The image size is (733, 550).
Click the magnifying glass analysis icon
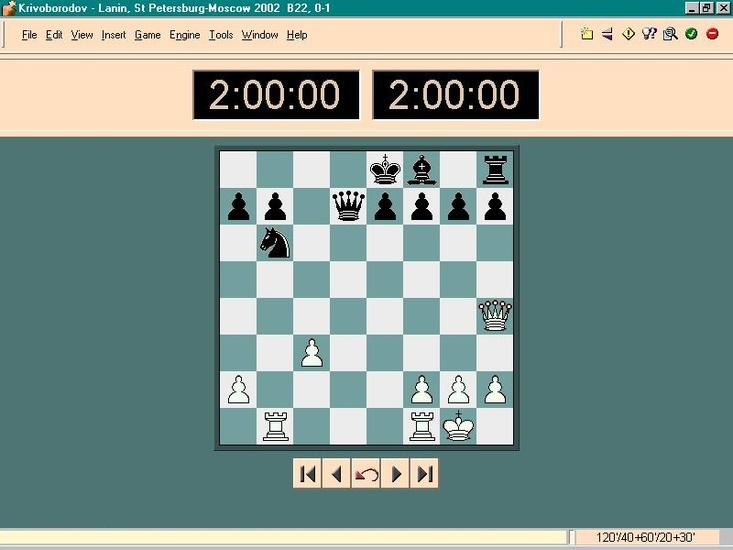(670, 34)
